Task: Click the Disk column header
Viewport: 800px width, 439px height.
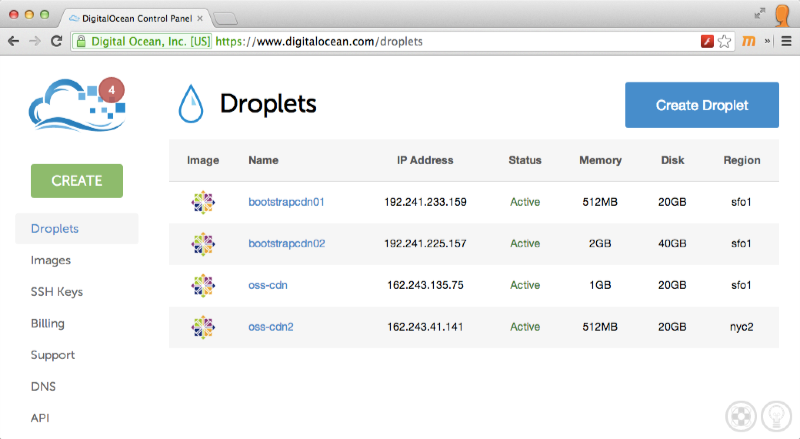Action: pyautogui.click(x=672, y=160)
